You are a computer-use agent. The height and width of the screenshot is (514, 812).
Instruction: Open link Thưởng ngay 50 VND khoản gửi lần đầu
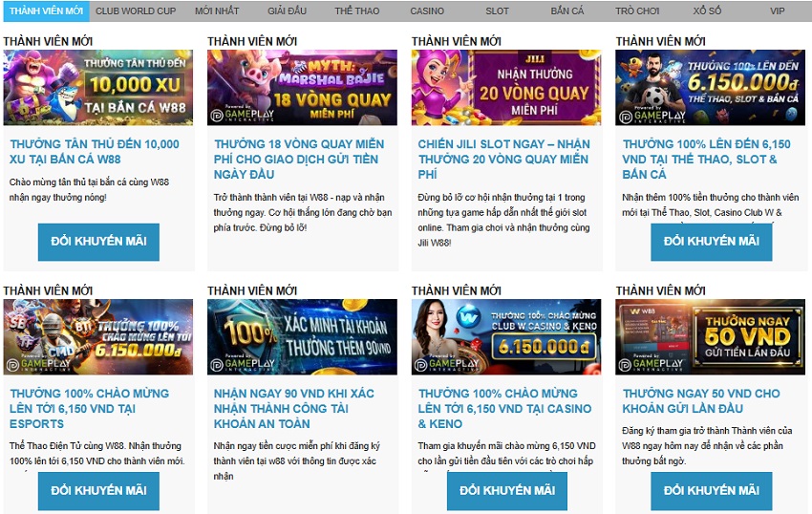point(700,400)
